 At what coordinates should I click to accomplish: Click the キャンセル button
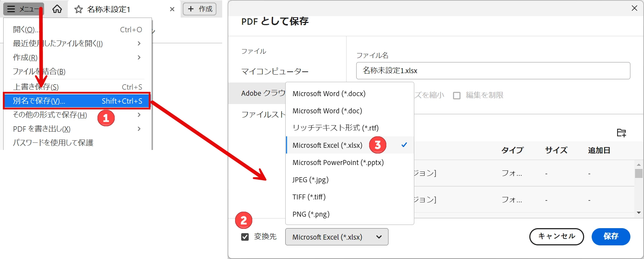[x=557, y=236]
